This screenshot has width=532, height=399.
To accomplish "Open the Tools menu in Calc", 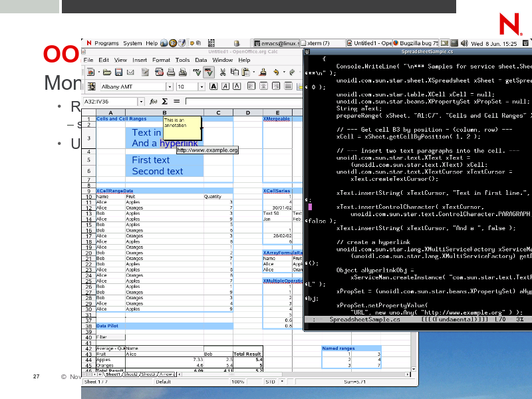I will coord(182,60).
